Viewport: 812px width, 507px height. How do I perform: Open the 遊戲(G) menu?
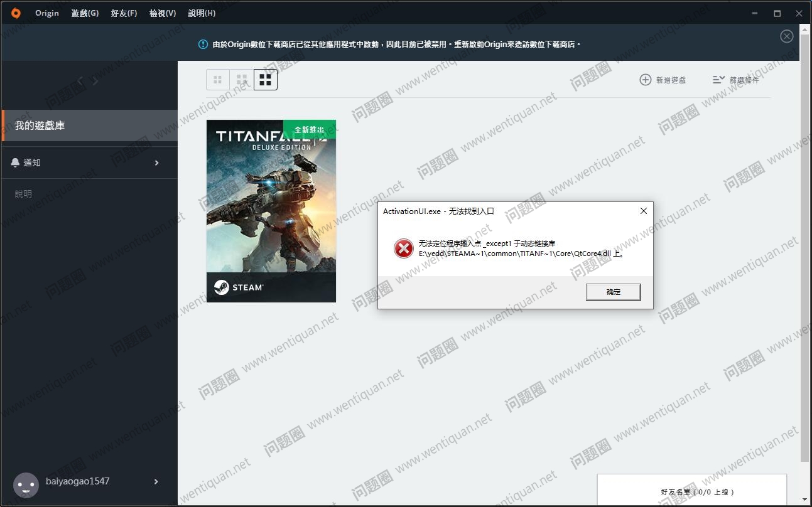(x=85, y=13)
